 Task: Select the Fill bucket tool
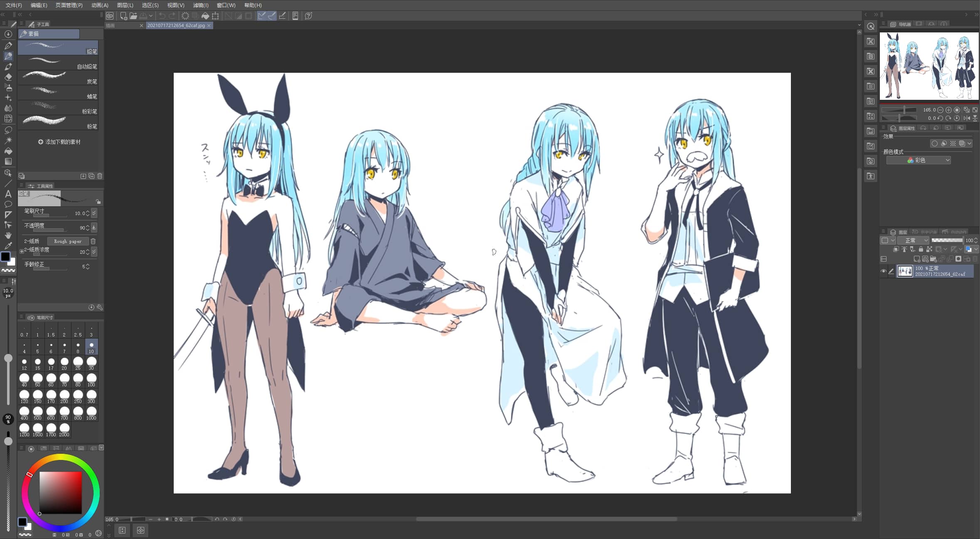[8, 151]
